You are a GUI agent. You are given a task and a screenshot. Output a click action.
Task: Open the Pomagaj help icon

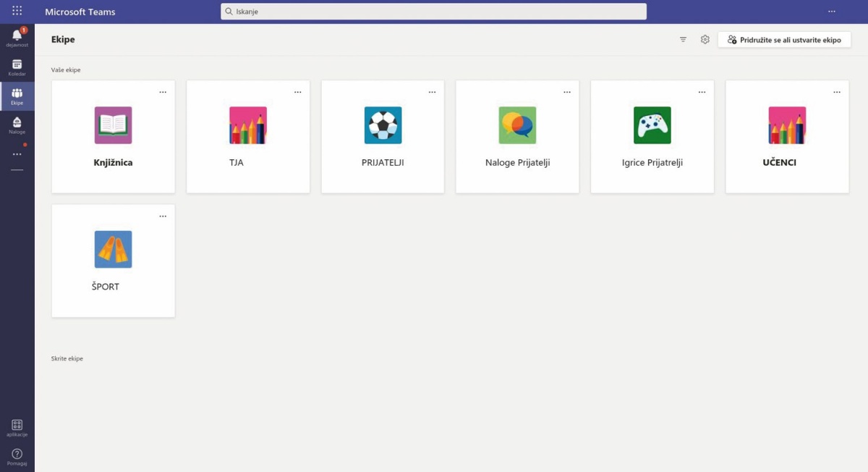pos(17,458)
